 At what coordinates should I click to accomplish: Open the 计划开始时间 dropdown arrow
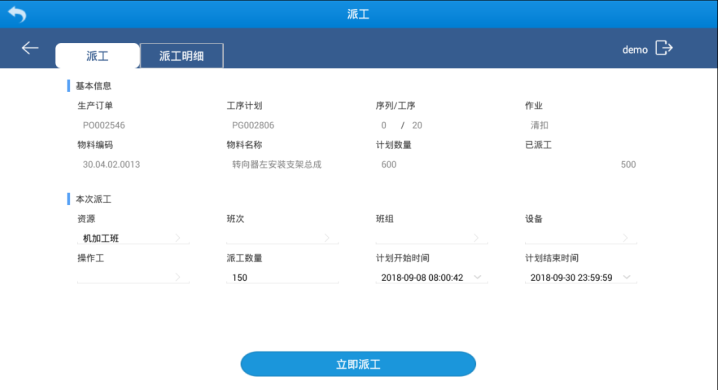477,277
